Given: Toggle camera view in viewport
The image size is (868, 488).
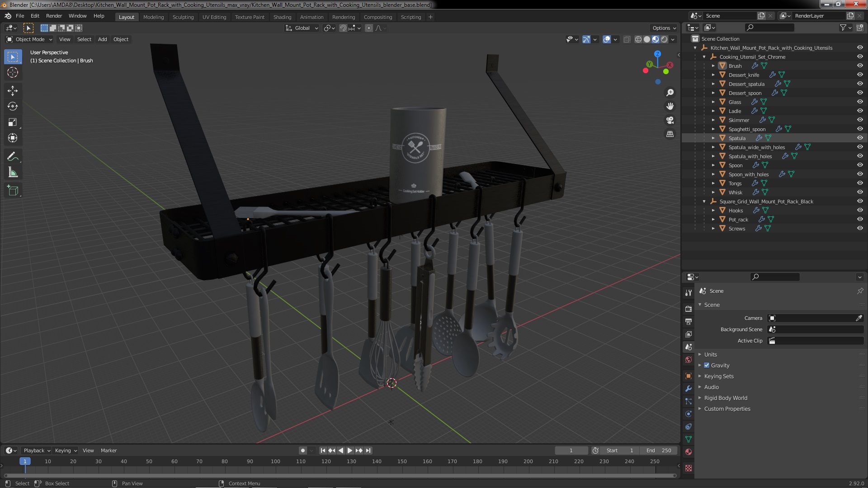Looking at the screenshot, I should (670, 120).
